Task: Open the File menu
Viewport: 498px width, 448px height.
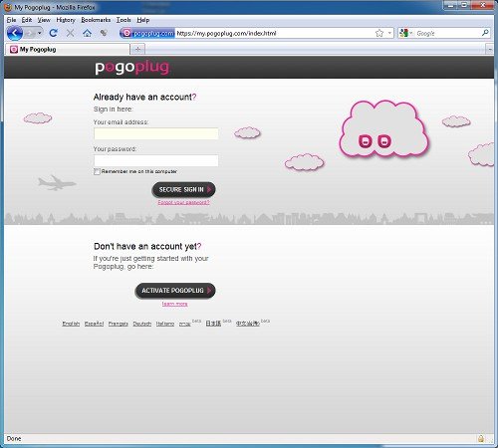Action: 11,20
